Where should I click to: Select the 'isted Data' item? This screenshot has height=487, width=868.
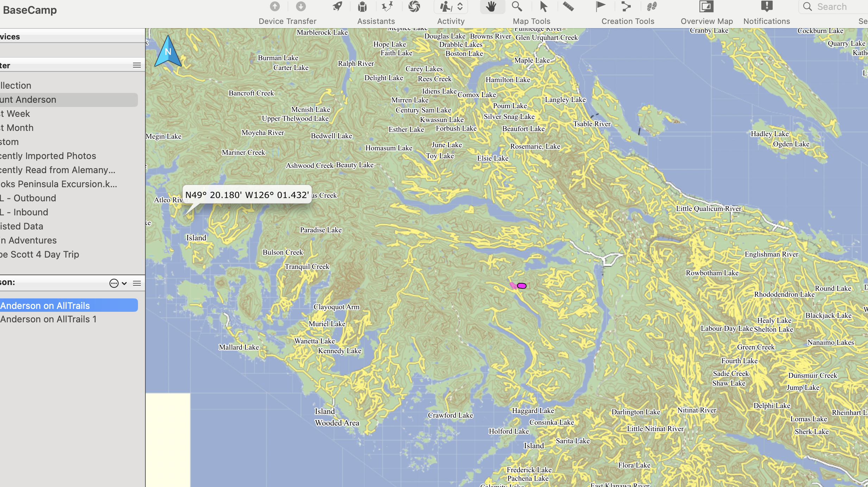[x=69, y=226]
